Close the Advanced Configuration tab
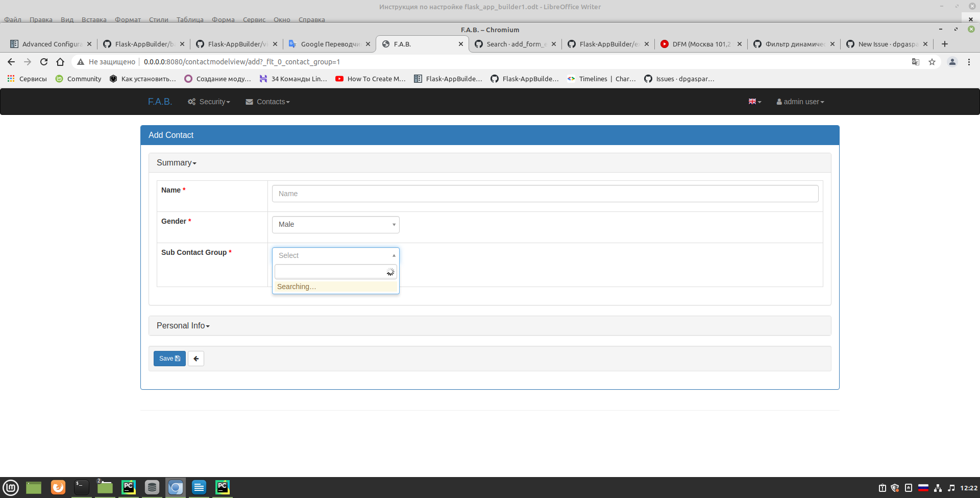The height and width of the screenshot is (498, 980). 89,44
